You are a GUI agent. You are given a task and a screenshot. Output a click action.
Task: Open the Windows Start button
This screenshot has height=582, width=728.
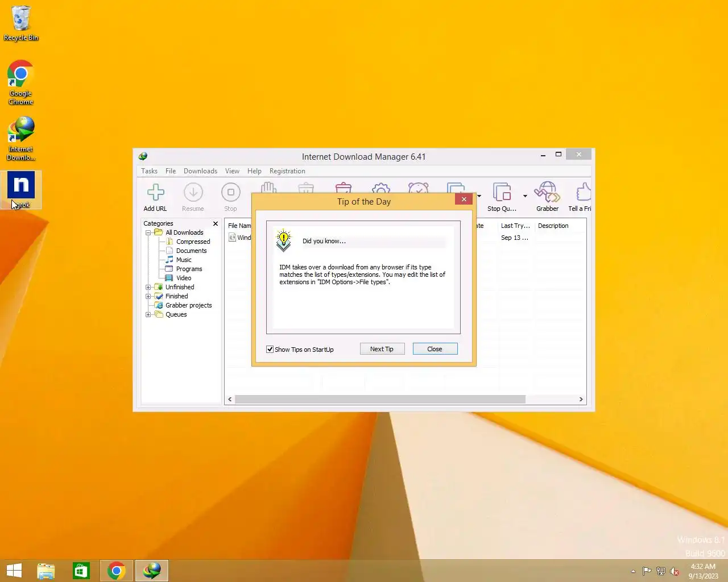pyautogui.click(x=14, y=571)
